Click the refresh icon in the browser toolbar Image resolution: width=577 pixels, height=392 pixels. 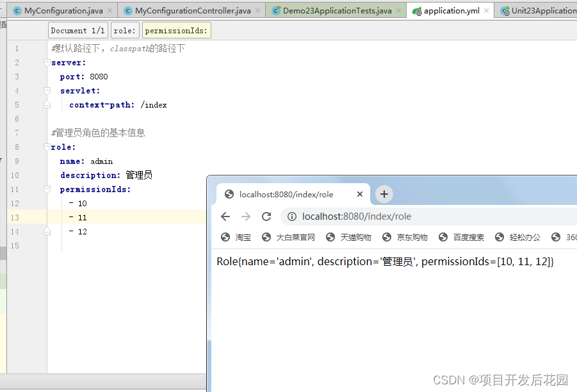[267, 216]
